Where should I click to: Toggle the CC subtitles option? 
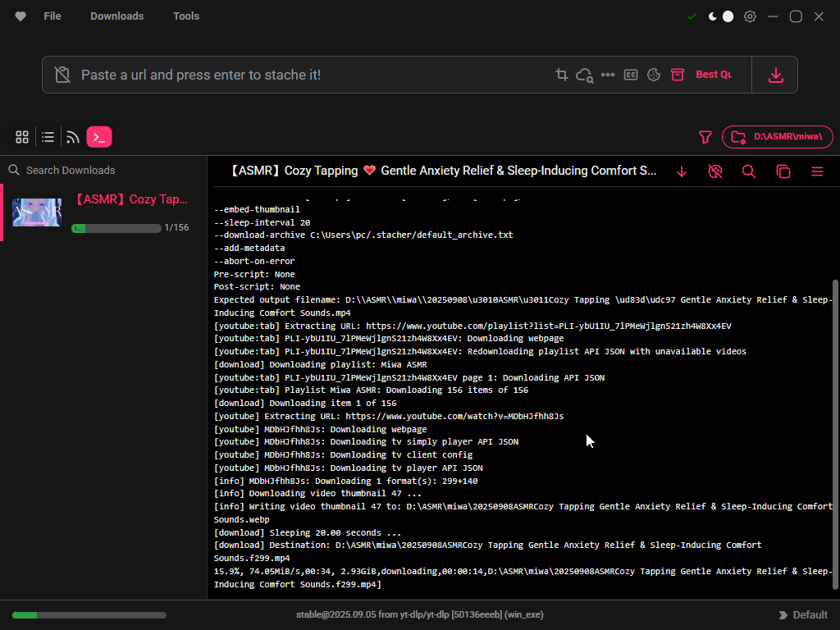(631, 75)
